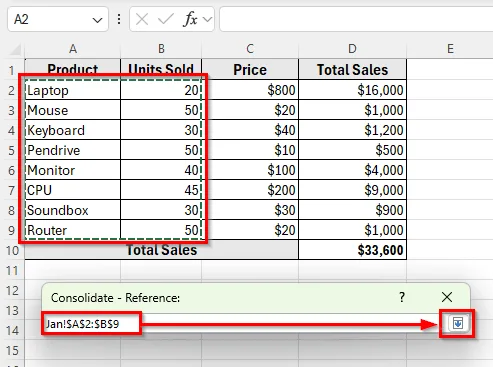Click the Keyboard cell
Screen dimensions: 493x367
pyautogui.click(x=73, y=130)
